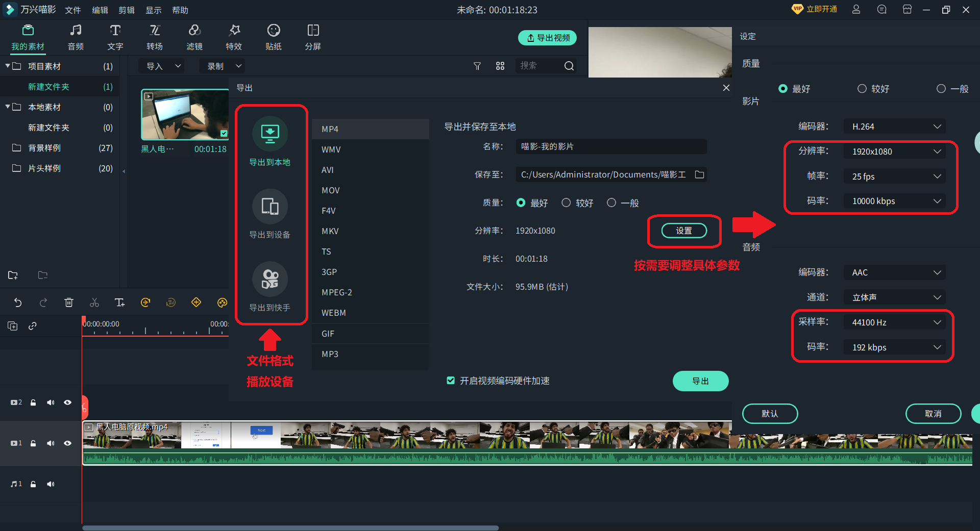The width and height of the screenshot is (980, 531).
Task: Click the 导出 export button
Action: 700,381
